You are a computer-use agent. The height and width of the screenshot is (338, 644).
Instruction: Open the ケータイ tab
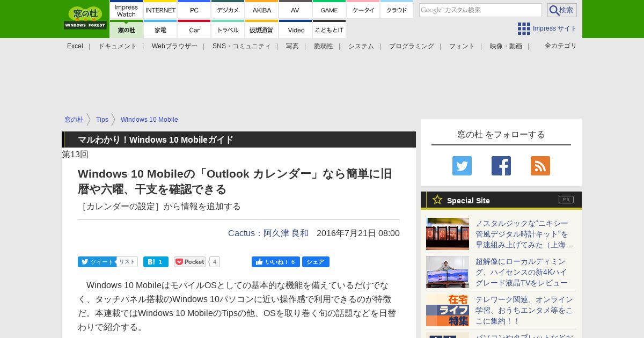click(x=363, y=10)
